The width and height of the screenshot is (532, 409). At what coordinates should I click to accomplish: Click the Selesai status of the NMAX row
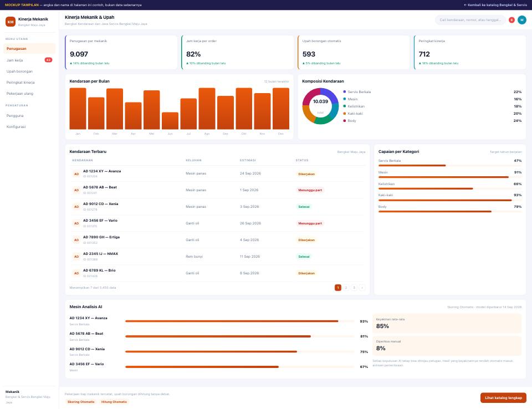click(304, 257)
